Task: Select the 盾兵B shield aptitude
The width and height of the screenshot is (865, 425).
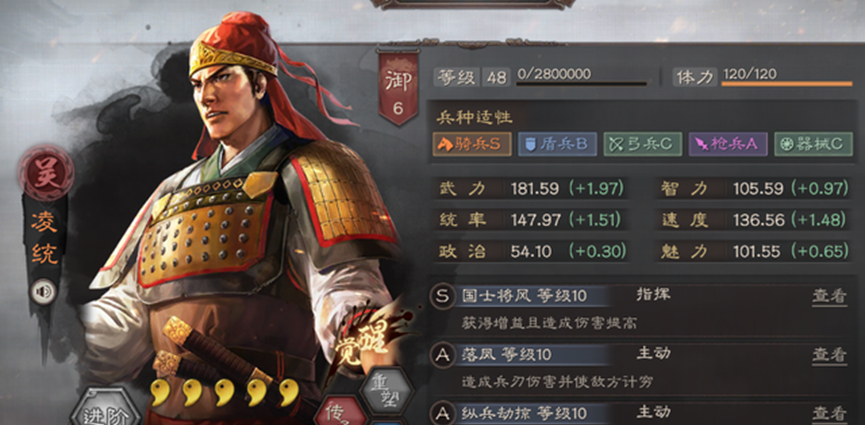Action: coord(557,144)
